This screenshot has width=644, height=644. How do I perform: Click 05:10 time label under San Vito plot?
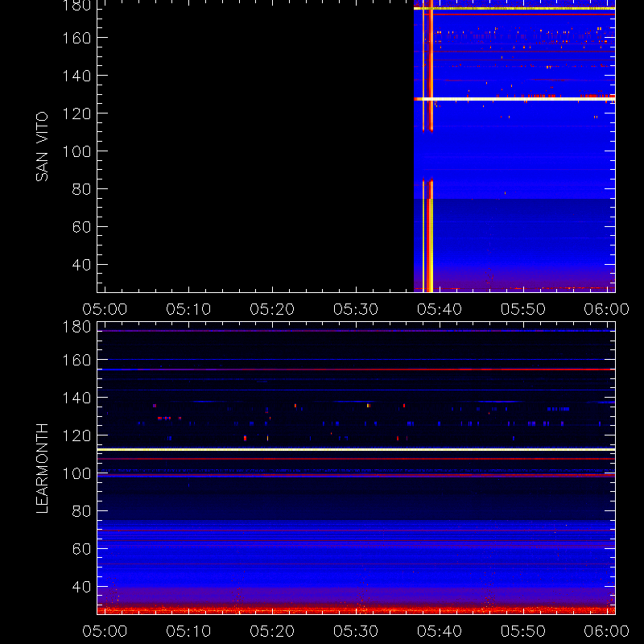(x=188, y=309)
